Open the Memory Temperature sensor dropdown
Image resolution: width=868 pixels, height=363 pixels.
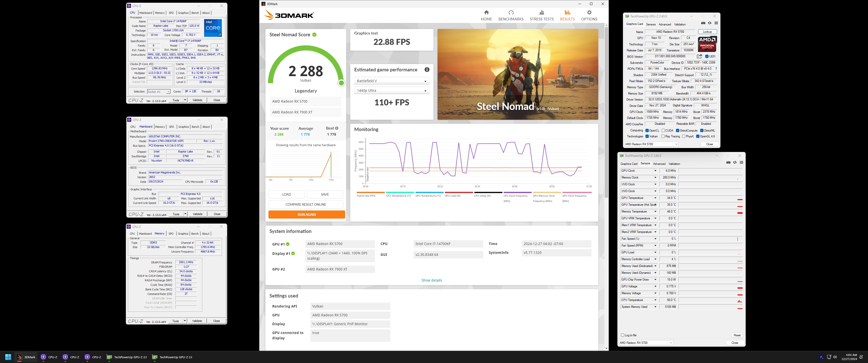tap(655, 212)
